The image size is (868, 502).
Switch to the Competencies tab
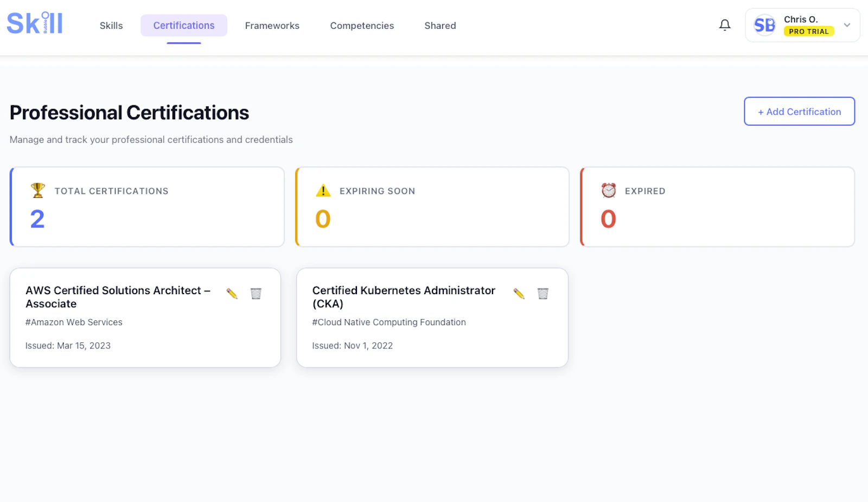click(362, 26)
